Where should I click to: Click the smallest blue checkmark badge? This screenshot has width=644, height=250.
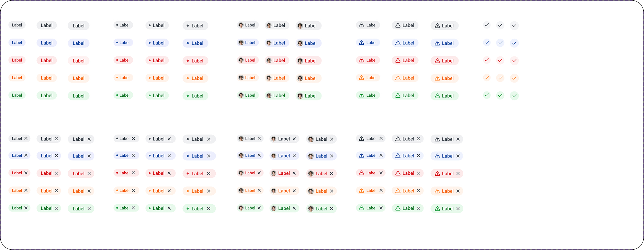coord(487,43)
